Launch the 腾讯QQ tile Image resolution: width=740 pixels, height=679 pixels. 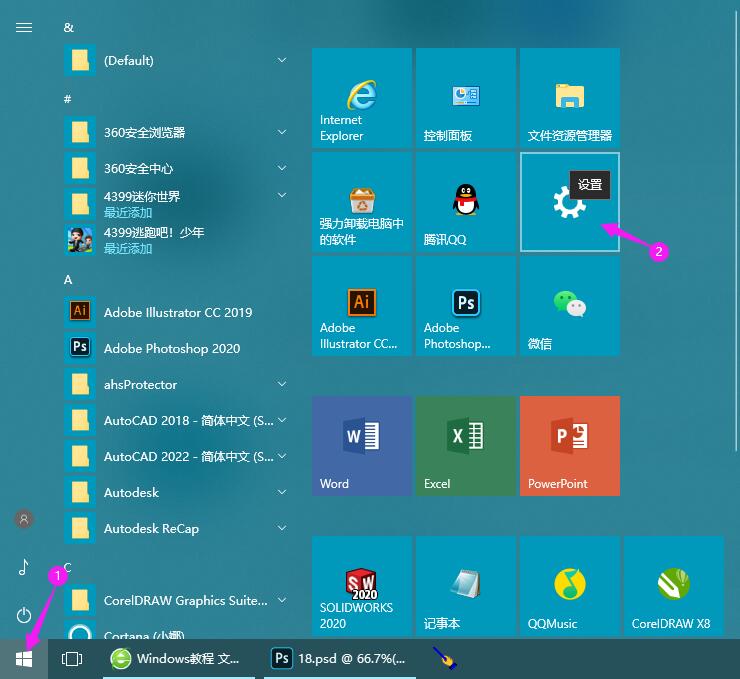click(466, 202)
